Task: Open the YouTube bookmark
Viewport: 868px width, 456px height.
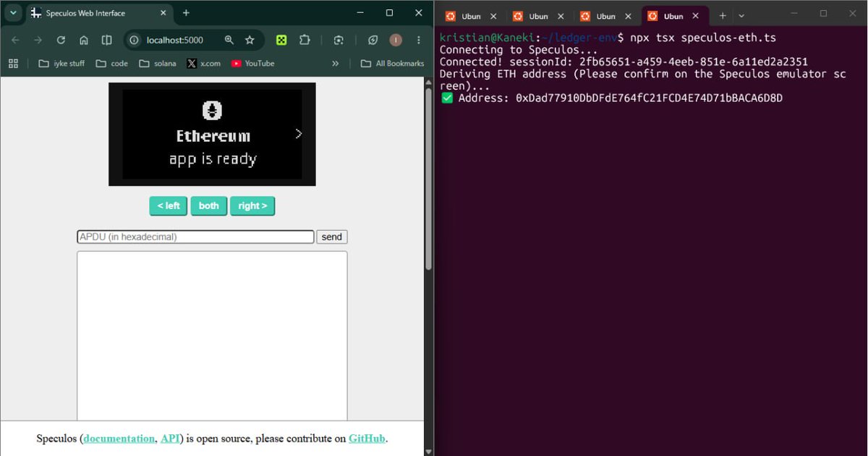Action: point(253,64)
